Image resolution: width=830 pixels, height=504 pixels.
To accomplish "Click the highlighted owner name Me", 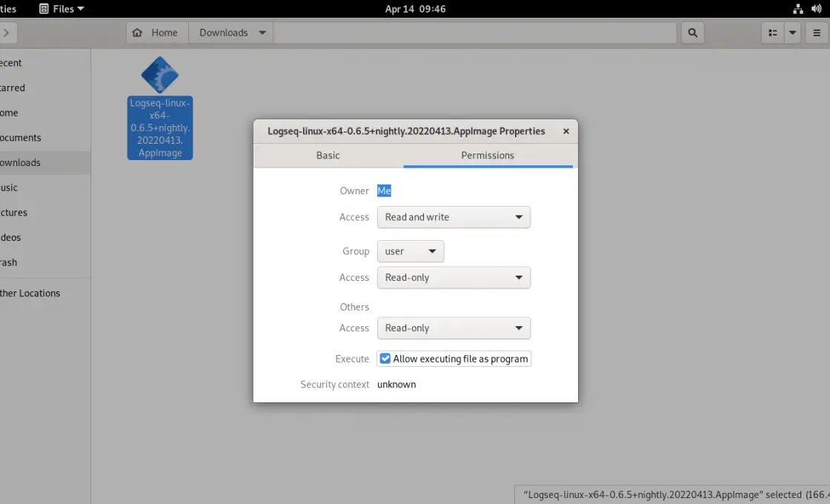I will click(384, 190).
